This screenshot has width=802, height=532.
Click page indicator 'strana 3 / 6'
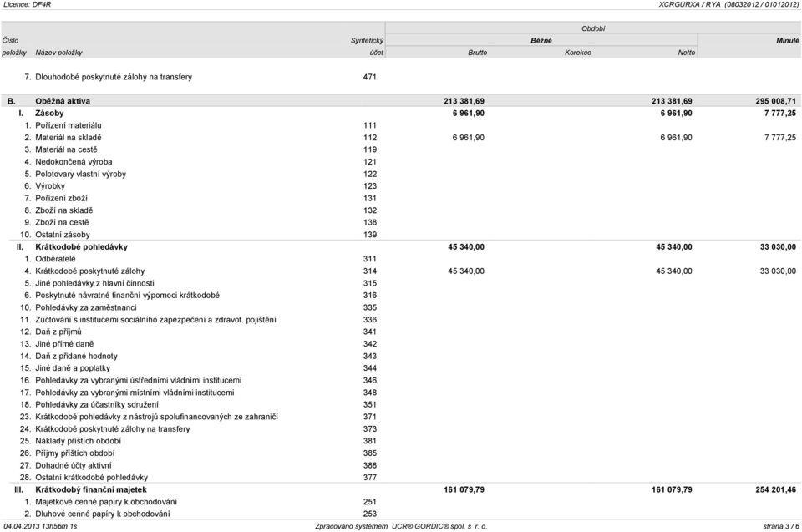(781, 526)
